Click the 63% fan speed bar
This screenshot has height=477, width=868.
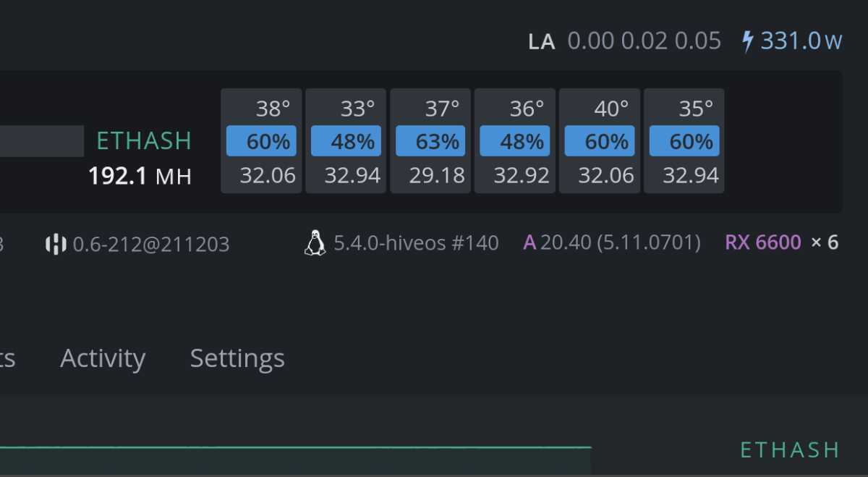click(431, 141)
